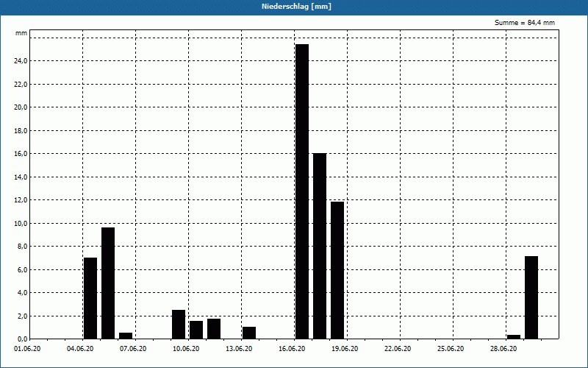
Task: Select the 25.06.20 date label
Action: [451, 349]
